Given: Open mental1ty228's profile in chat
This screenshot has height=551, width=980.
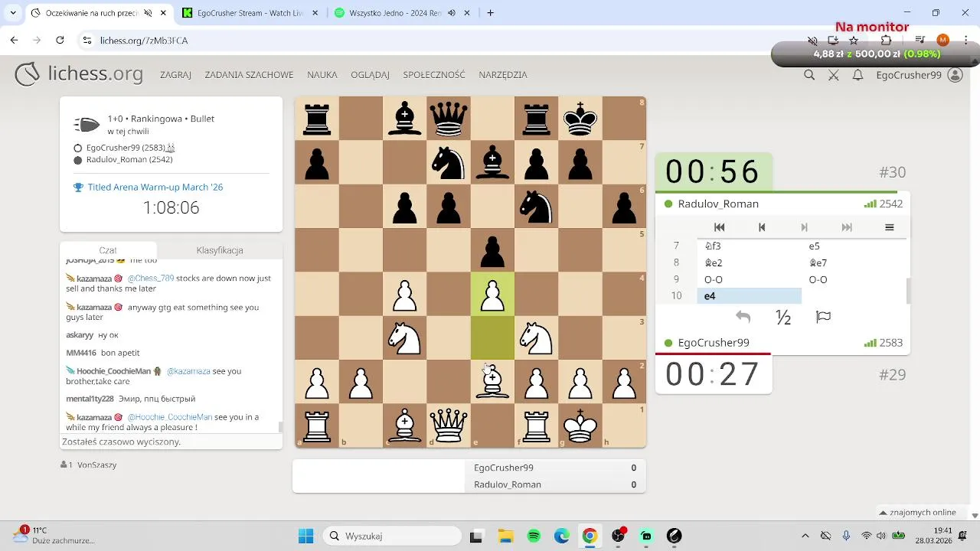Looking at the screenshot, I should click(90, 399).
